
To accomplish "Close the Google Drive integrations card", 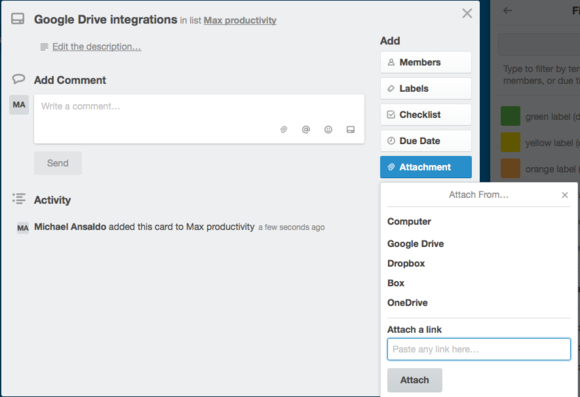I will click(467, 14).
